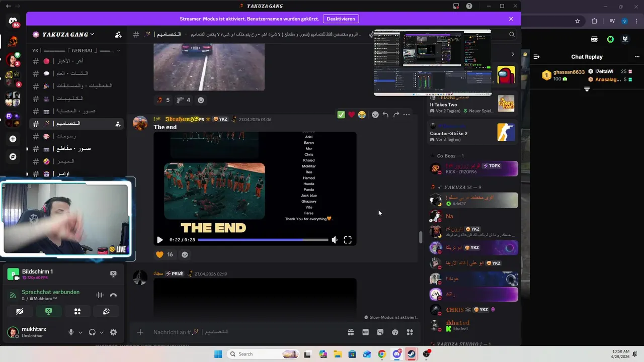Open channel الأخبار ・ آخر
This screenshot has height=362, width=644.
(x=76, y=61)
